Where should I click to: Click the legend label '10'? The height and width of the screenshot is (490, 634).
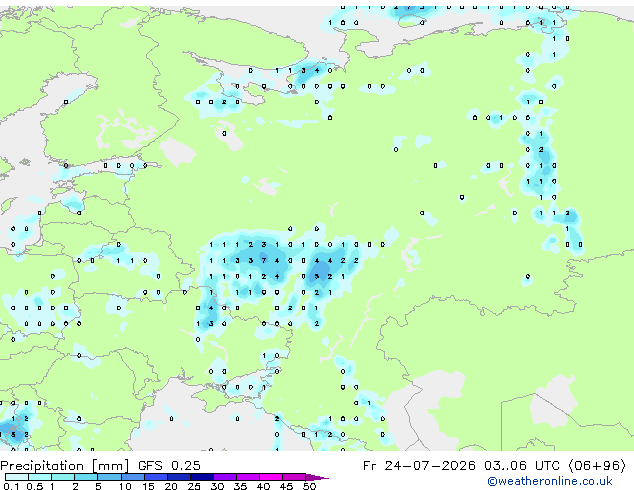coord(125,486)
